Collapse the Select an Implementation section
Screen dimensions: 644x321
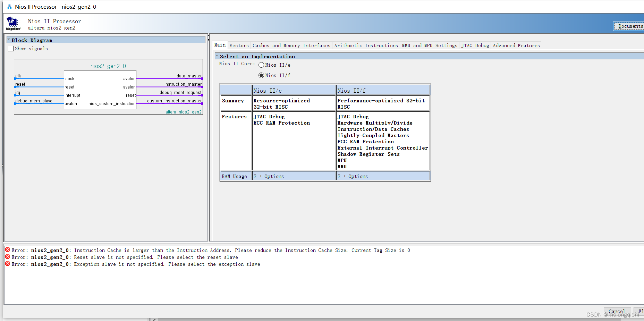[217, 56]
